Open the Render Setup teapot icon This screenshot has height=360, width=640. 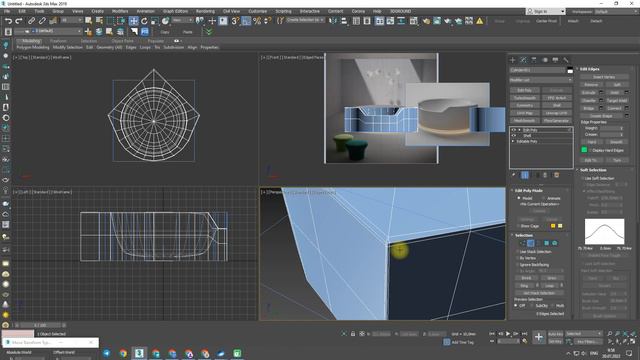(426, 21)
